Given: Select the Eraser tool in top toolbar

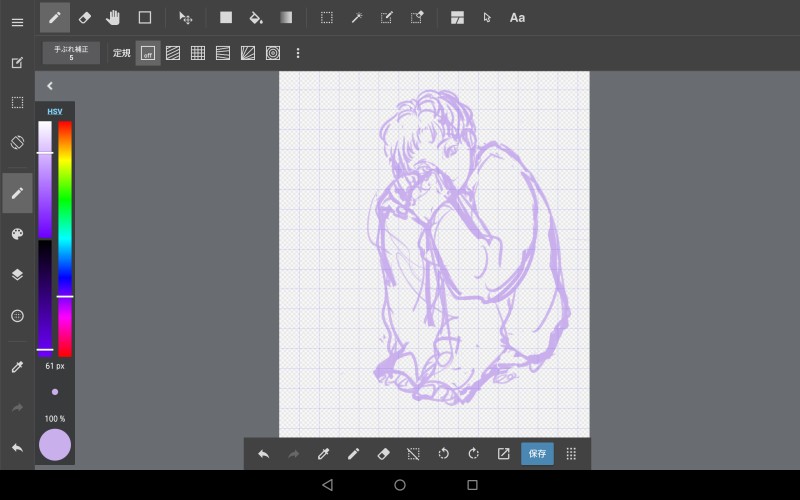Looking at the screenshot, I should pyautogui.click(x=85, y=18).
